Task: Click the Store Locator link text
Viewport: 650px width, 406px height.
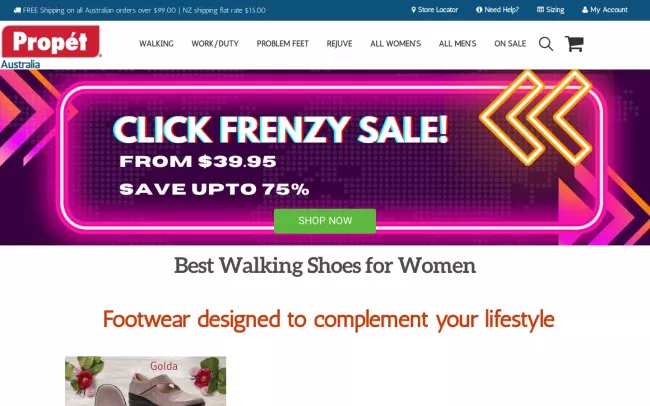Action: pyautogui.click(x=438, y=10)
